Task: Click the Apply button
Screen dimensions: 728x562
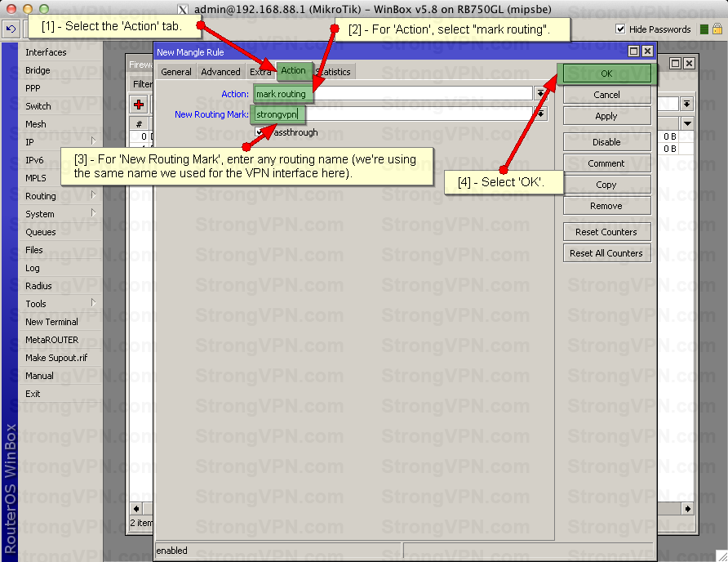Action: coord(606,116)
